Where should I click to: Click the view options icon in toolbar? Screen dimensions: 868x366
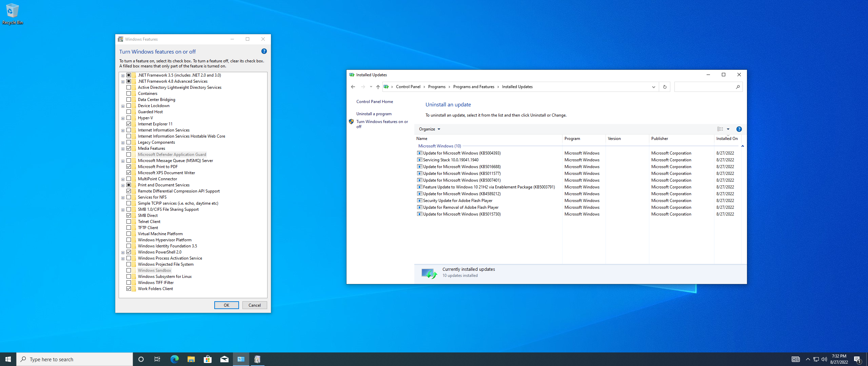[720, 129]
